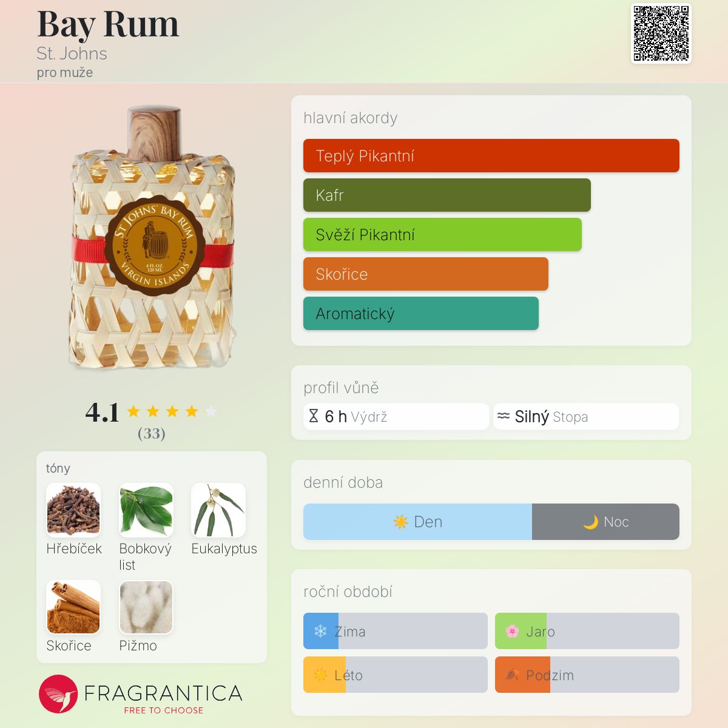Click the Podzim leaf icon
Screen dimensions: 728x728
(x=512, y=675)
